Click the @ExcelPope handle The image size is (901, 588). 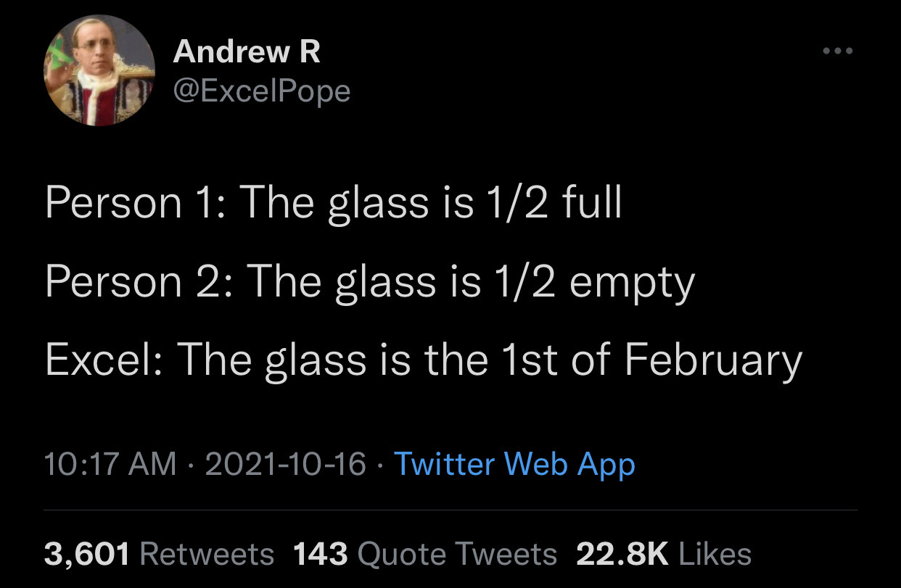[262, 91]
